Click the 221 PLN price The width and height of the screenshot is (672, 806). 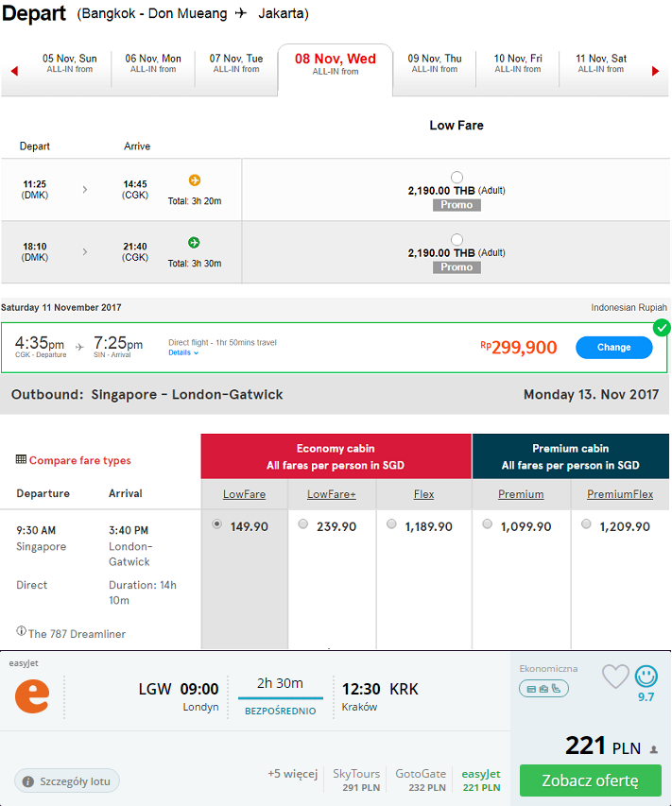603,746
